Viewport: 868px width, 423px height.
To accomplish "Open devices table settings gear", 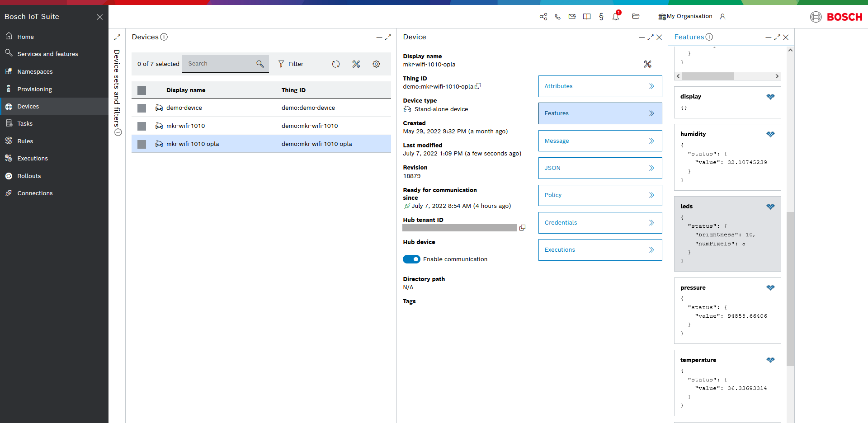I will [x=376, y=64].
